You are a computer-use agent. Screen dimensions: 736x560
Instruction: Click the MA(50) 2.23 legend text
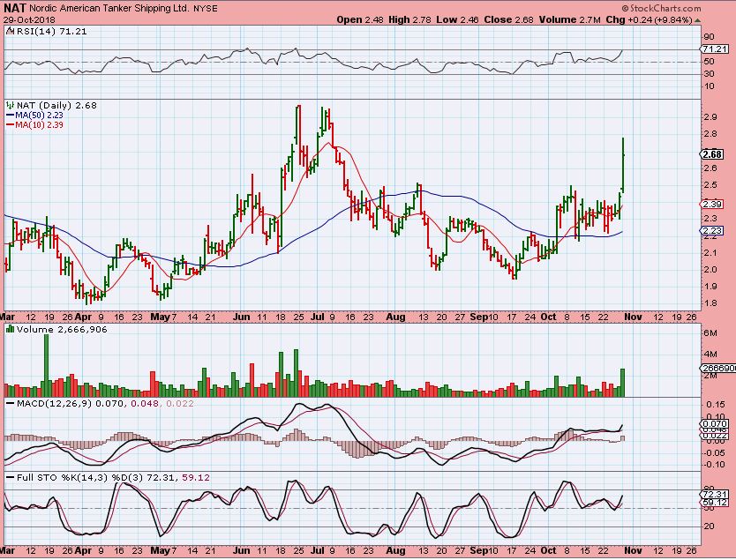(x=39, y=115)
